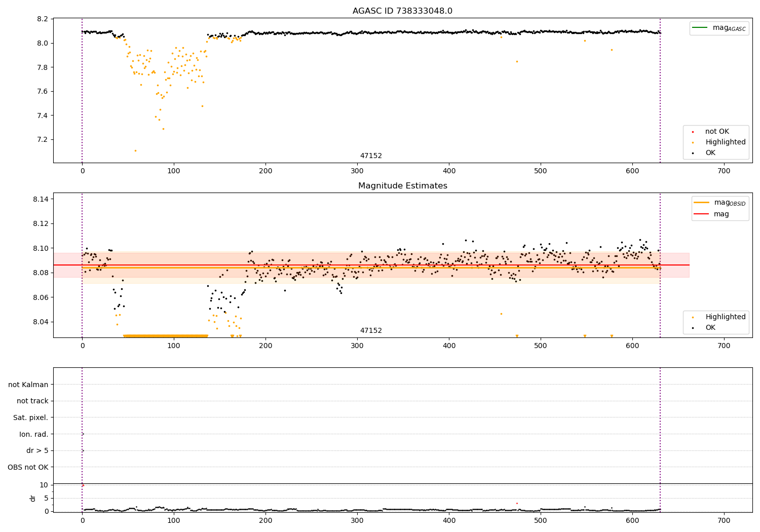
Task: Click the y-axis tick '8.08'
Action: tap(41, 273)
